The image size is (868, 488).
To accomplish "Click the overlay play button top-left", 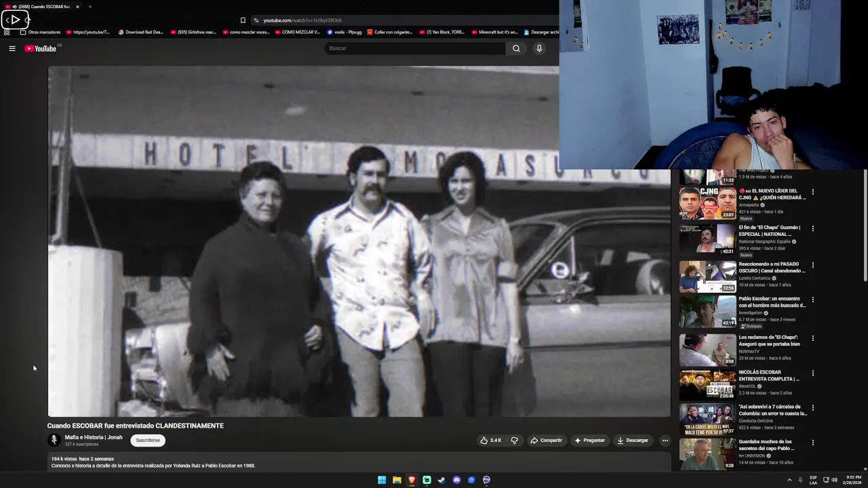I will [x=15, y=20].
